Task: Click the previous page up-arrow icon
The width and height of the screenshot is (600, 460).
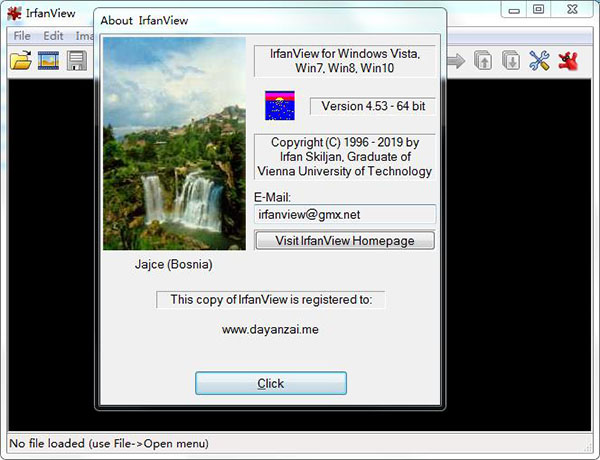Action: point(483,60)
